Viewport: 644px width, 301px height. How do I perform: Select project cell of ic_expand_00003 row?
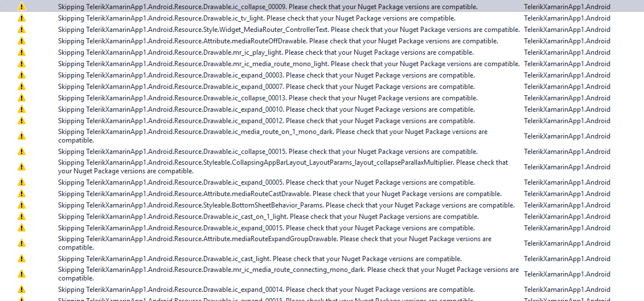click(x=567, y=75)
